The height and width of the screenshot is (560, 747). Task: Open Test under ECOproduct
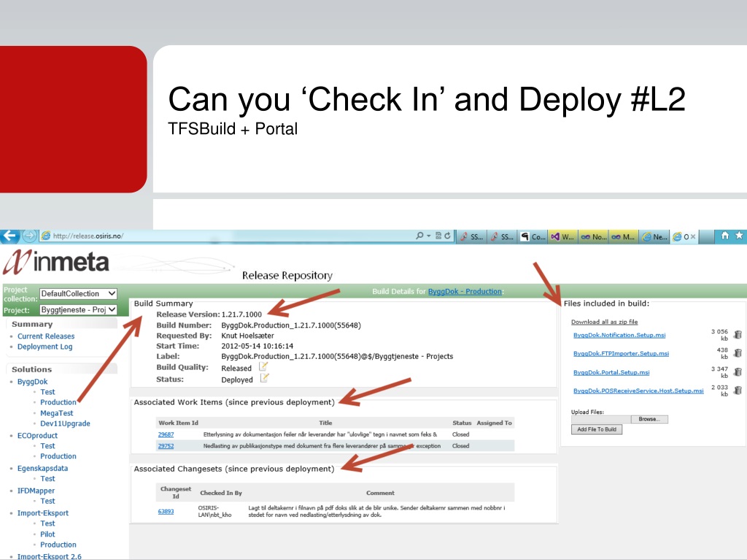click(47, 446)
